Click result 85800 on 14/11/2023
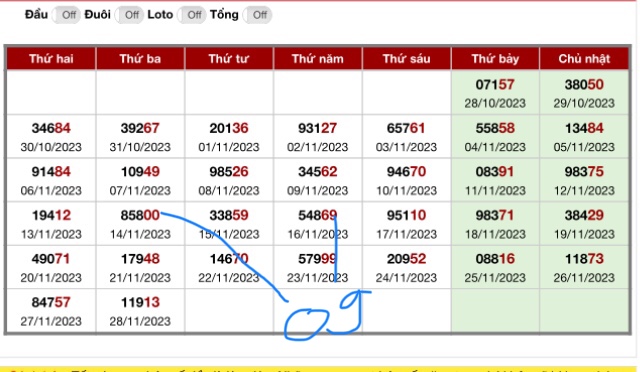Image resolution: width=640 pixels, height=372 pixels. (140, 224)
